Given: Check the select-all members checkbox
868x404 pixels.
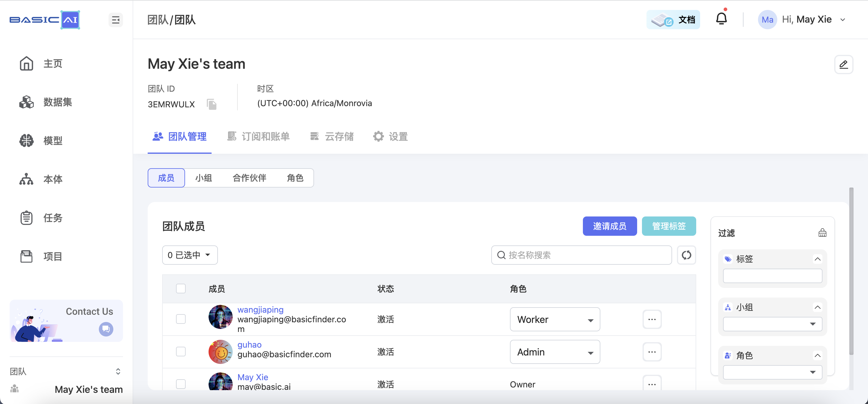Looking at the screenshot, I should [181, 289].
